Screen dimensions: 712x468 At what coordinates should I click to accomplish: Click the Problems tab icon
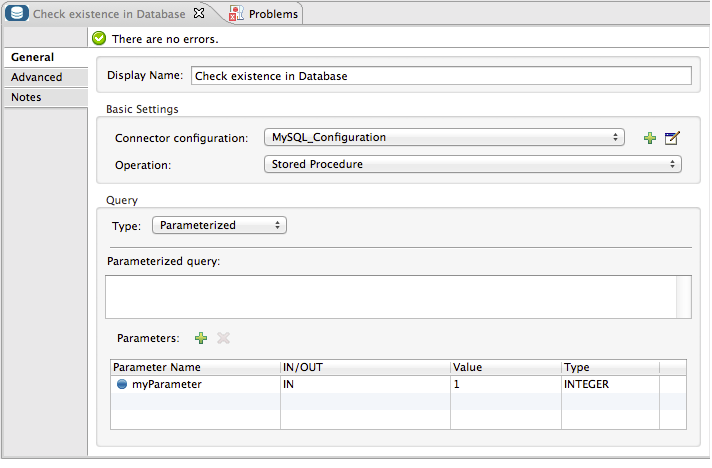(235, 14)
